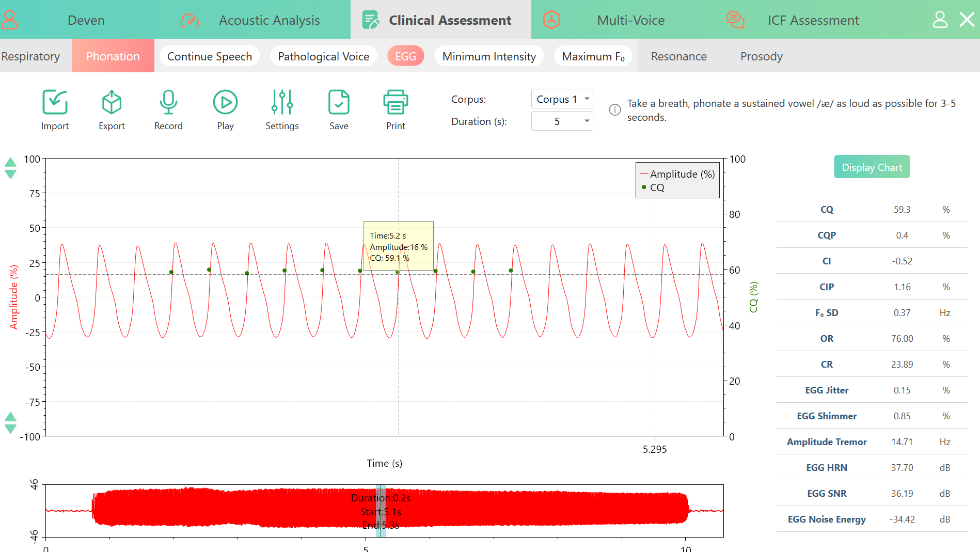Save results with the Save icon
The image size is (980, 552).
[x=339, y=102]
